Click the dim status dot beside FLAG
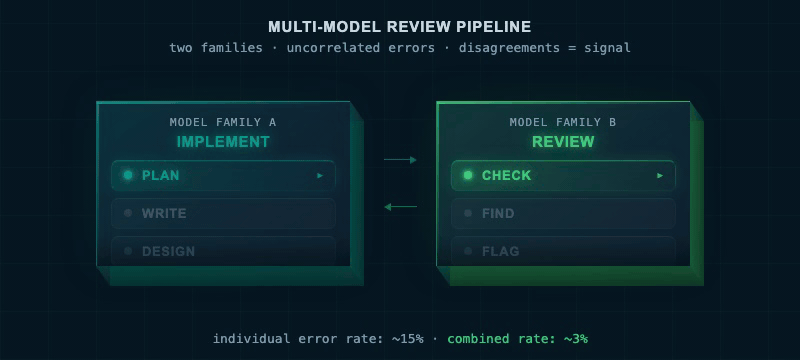800x360 pixels. [x=468, y=251]
